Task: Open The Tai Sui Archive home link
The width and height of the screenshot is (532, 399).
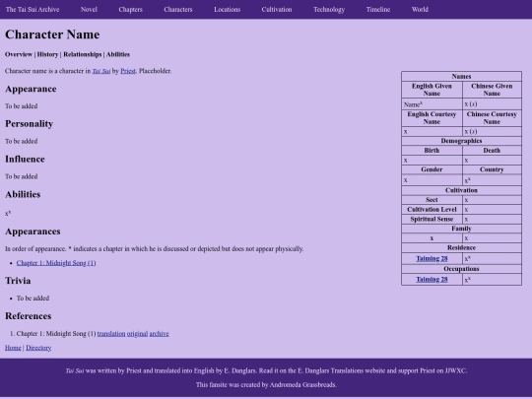Action: pos(33,10)
